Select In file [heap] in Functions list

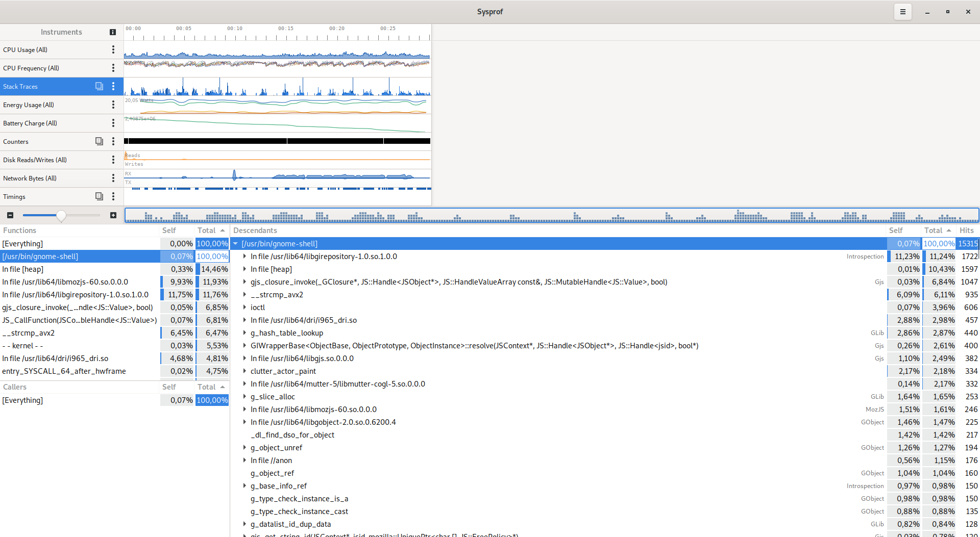click(114, 269)
